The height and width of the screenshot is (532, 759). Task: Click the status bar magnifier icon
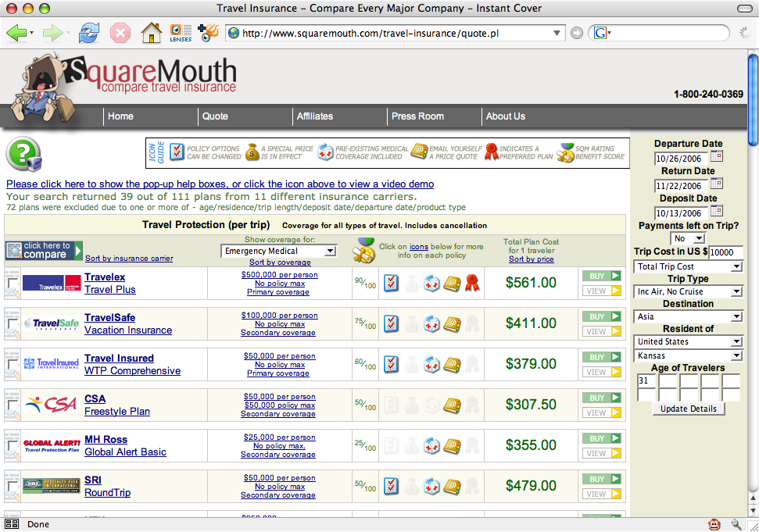click(736, 524)
